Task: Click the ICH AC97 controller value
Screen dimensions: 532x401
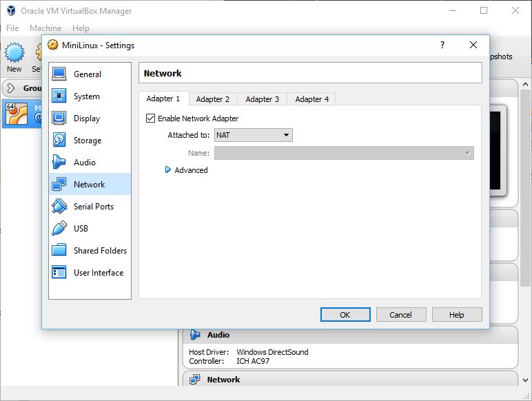Action: tap(253, 361)
